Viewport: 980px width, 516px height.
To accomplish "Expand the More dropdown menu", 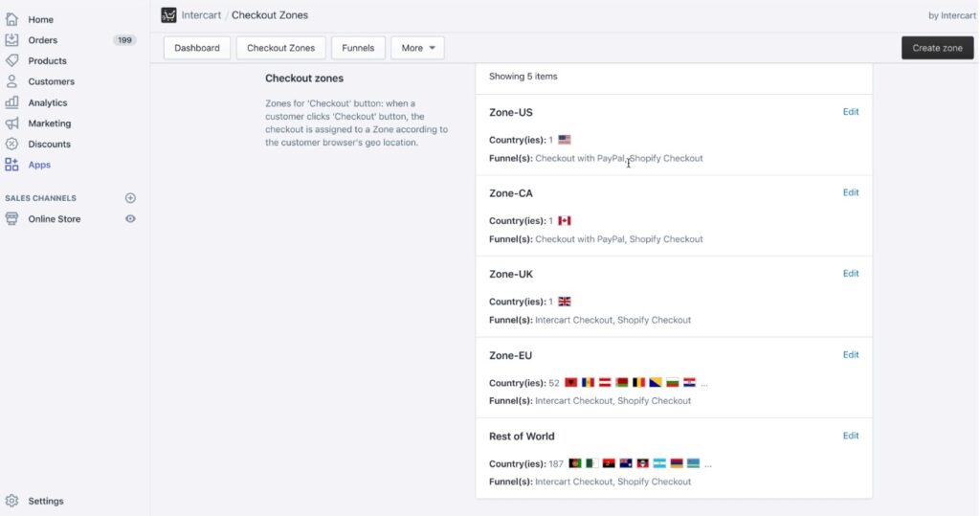I will 417,48.
